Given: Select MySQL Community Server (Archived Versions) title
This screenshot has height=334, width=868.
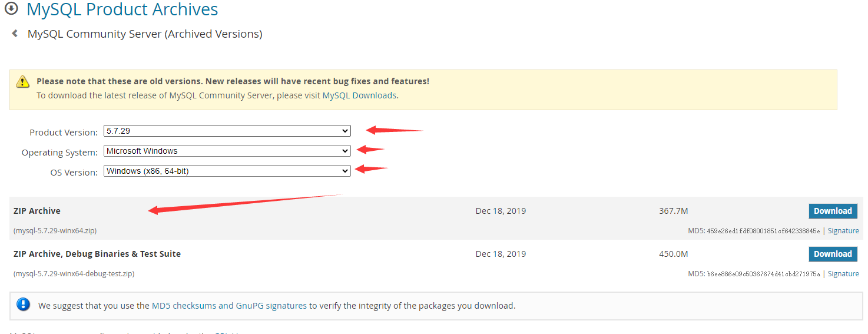Looking at the screenshot, I should tap(145, 34).
